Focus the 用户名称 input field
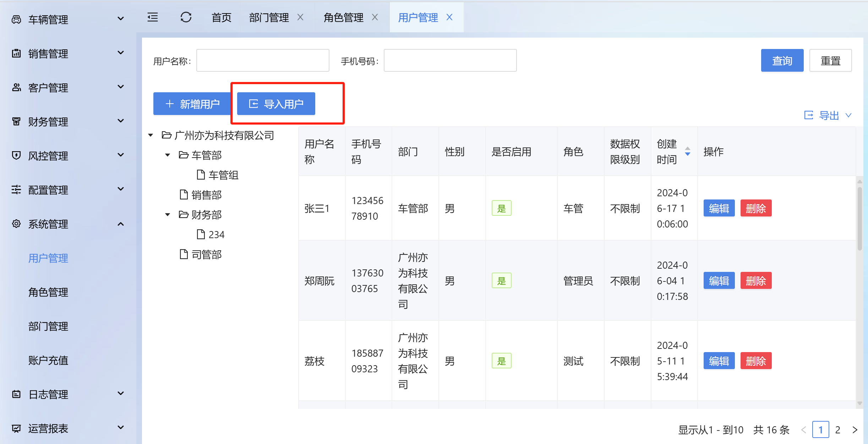The width and height of the screenshot is (868, 444). [262, 61]
